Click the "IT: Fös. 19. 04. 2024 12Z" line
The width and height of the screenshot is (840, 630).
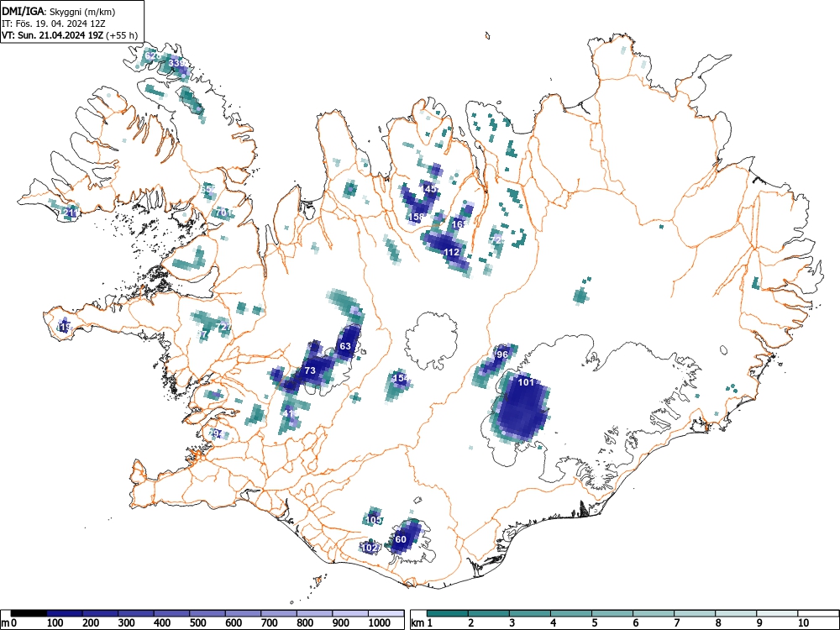coord(54,24)
